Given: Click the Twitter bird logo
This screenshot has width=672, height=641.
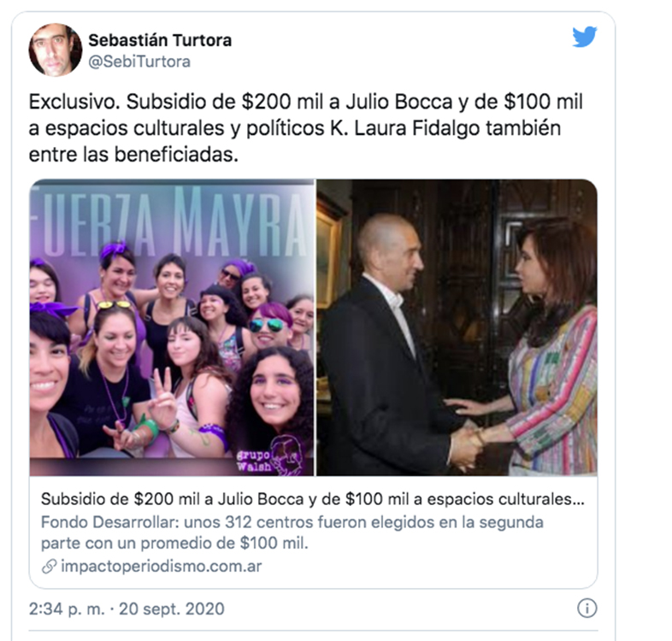Looking at the screenshot, I should (x=585, y=37).
